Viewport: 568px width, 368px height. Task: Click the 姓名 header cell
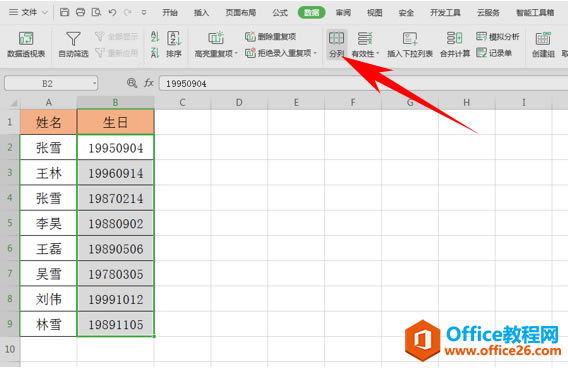point(49,122)
